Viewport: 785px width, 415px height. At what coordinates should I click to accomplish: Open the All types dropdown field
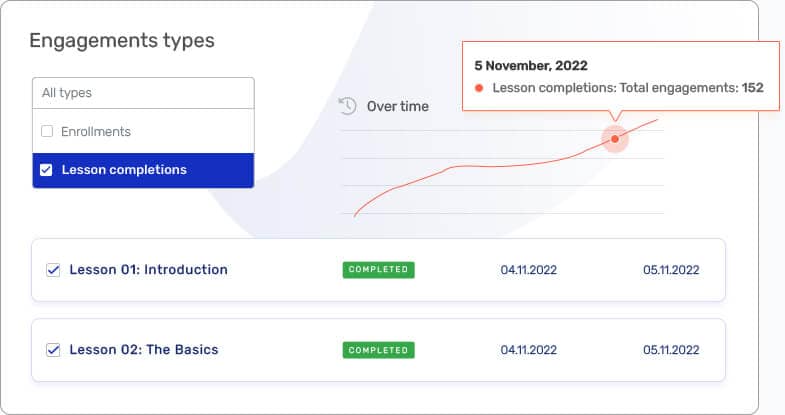143,93
